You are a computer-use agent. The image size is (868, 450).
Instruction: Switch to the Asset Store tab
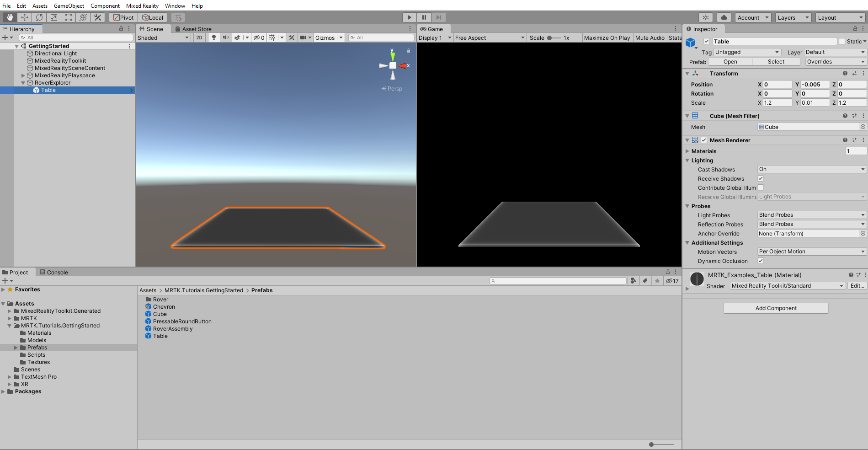click(x=194, y=29)
